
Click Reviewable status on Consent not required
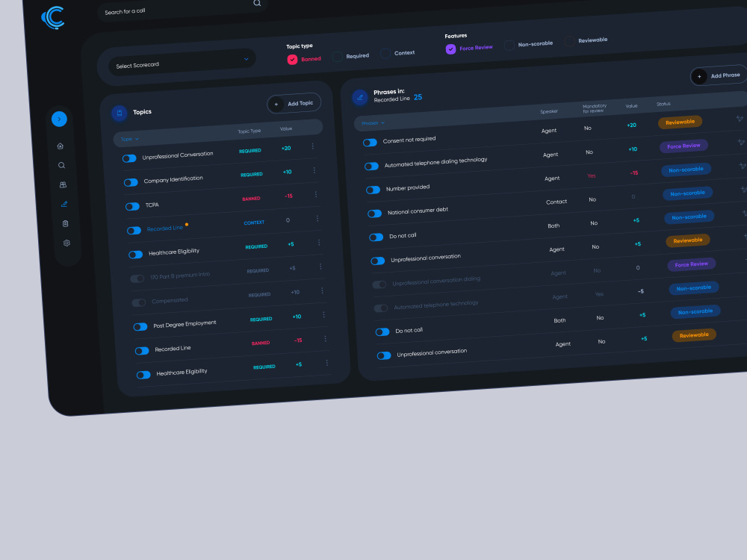(681, 122)
